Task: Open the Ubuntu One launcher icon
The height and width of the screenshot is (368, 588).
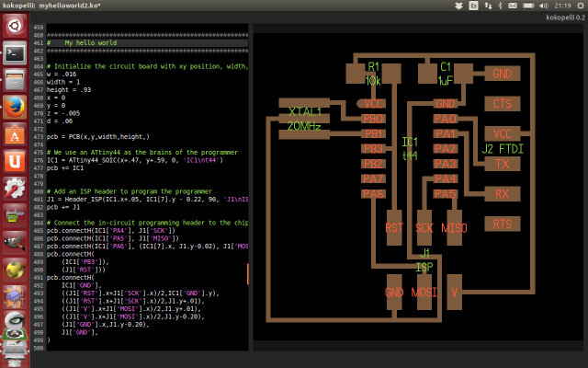Action: coord(15,161)
